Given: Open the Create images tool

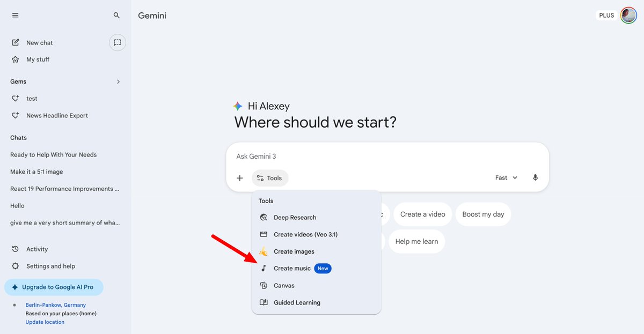Looking at the screenshot, I should [x=294, y=251].
